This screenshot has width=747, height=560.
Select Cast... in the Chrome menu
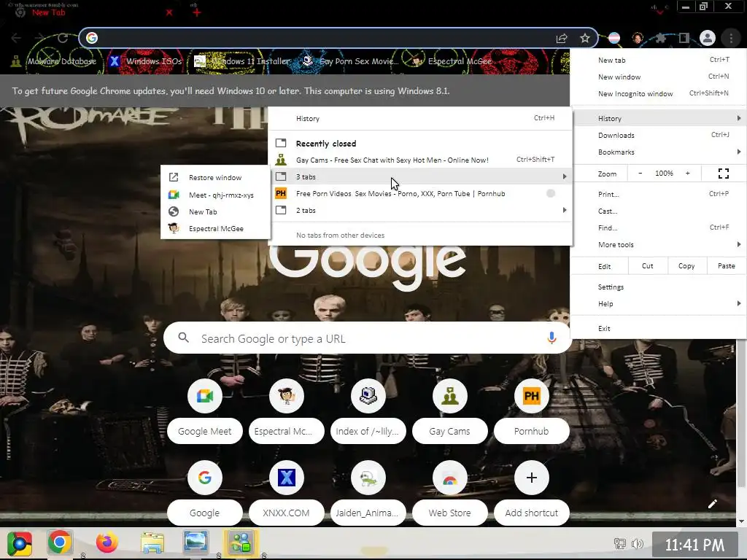coord(658,211)
